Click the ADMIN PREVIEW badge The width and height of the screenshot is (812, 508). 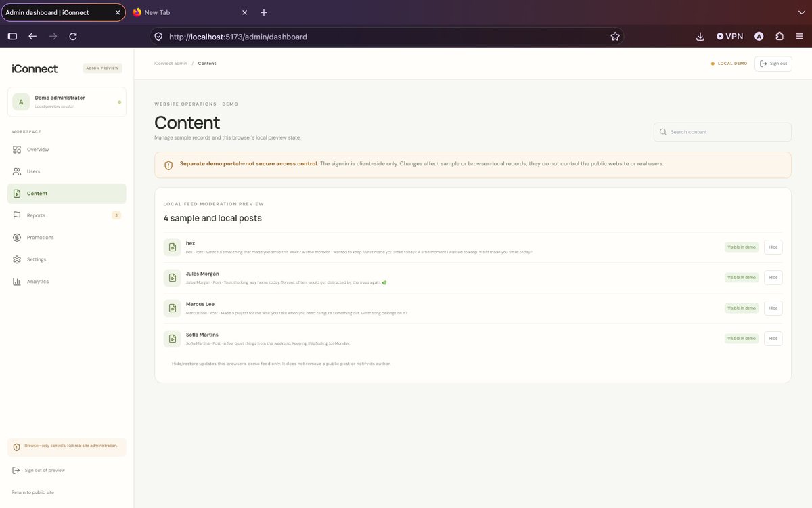(x=102, y=68)
